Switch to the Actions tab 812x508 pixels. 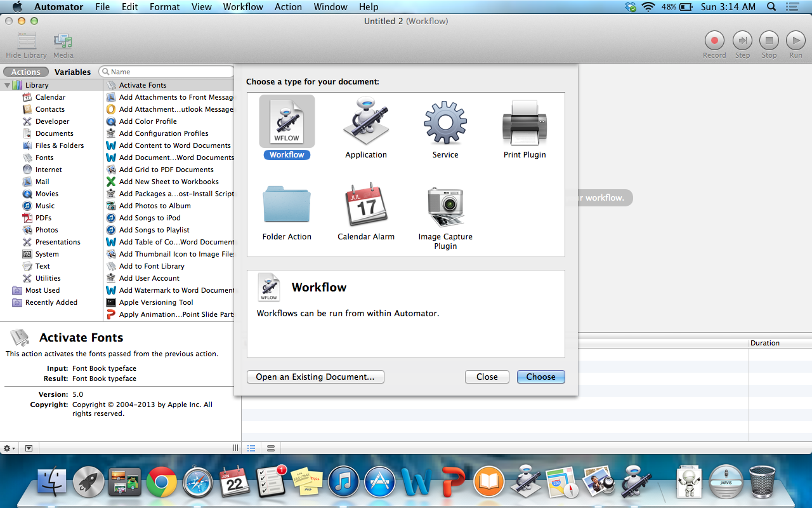(x=26, y=72)
